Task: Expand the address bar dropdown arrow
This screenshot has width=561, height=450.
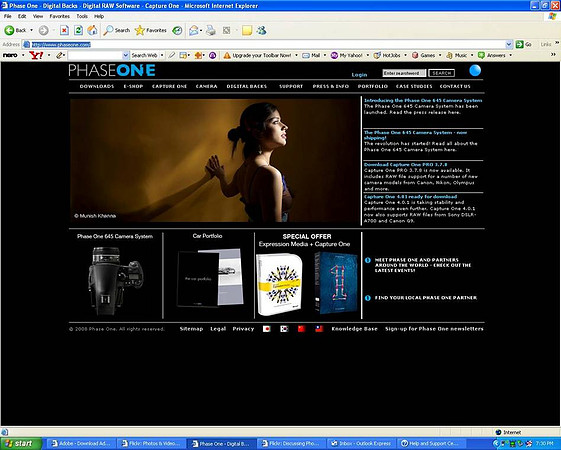Action: 509,44
